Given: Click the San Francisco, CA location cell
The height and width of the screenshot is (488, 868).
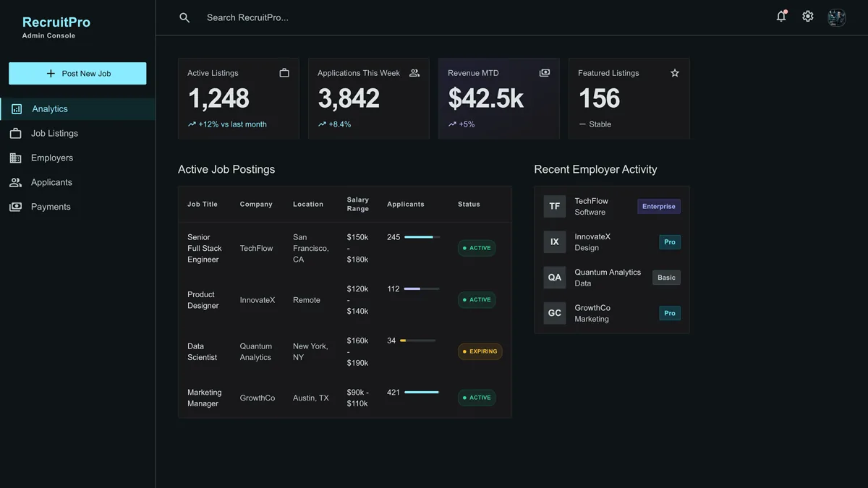Looking at the screenshot, I should [311, 248].
